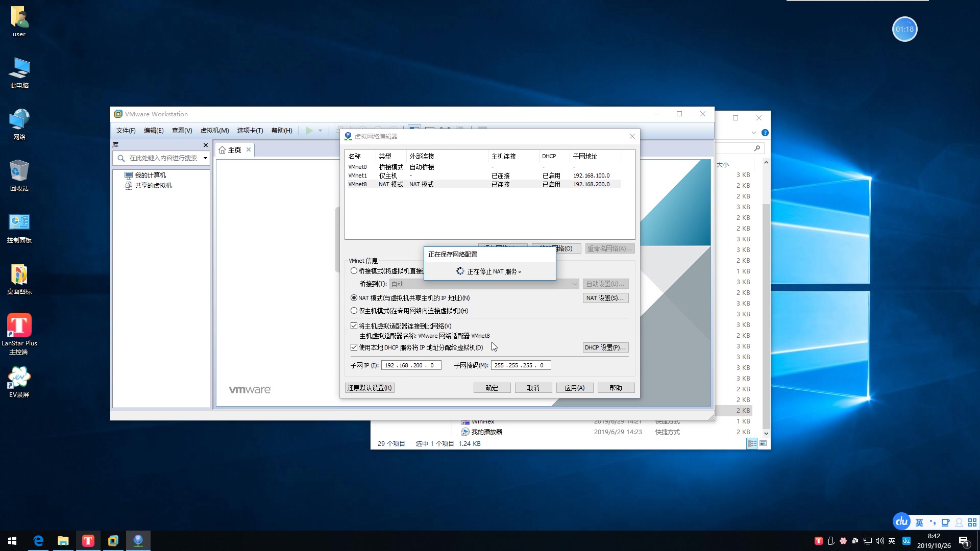Open the 控制面板 desktop icon
Screen dimensions: 980x551
(x=19, y=228)
